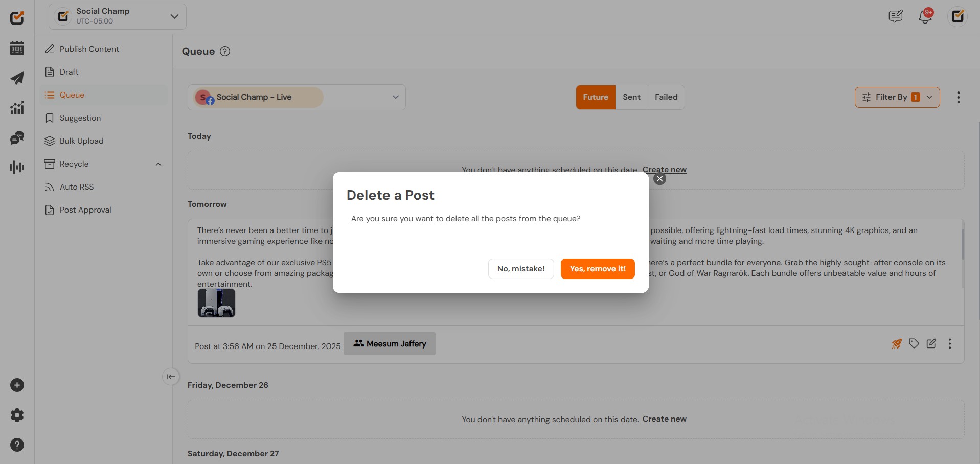This screenshot has height=464, width=980.
Task: Confirm with Yes, remove it! button
Action: pos(597,269)
